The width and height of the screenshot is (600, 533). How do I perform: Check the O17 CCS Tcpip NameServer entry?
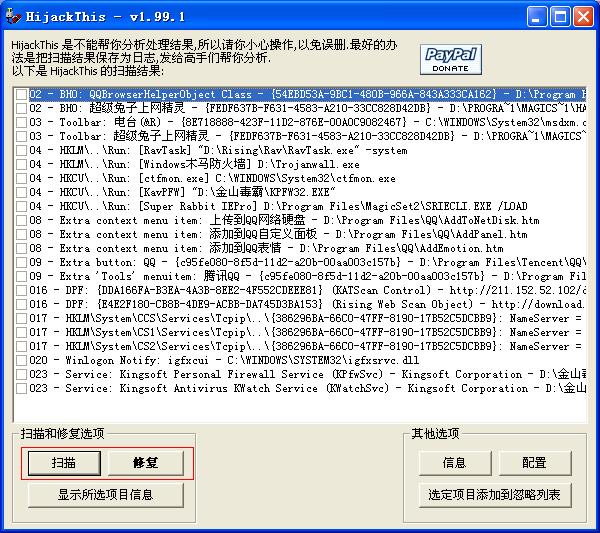tap(21, 318)
